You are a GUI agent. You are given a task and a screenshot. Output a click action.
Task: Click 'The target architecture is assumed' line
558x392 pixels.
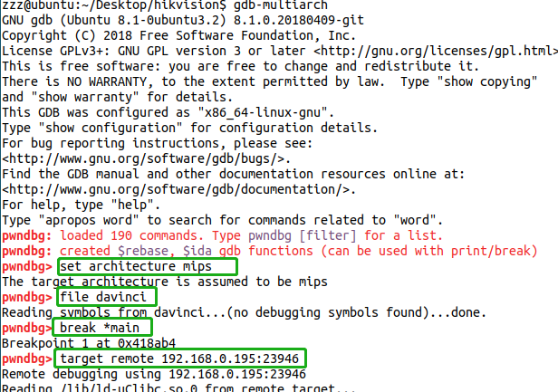tap(165, 282)
